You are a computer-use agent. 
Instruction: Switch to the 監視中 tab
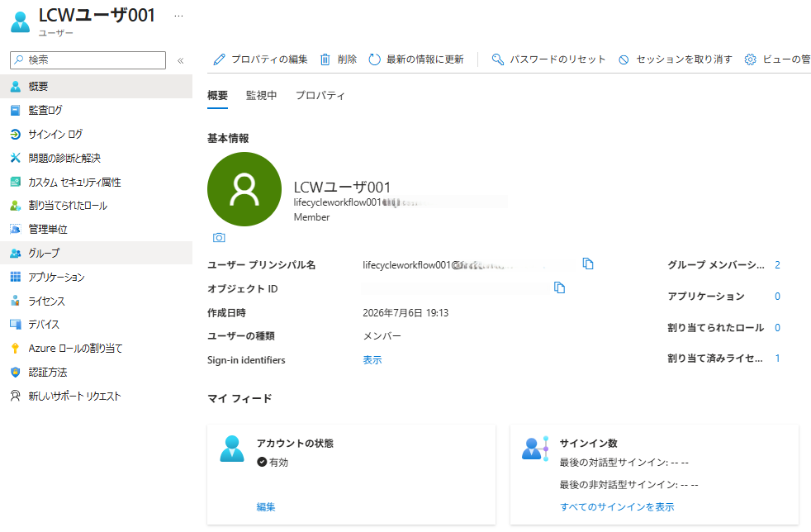[x=261, y=95]
